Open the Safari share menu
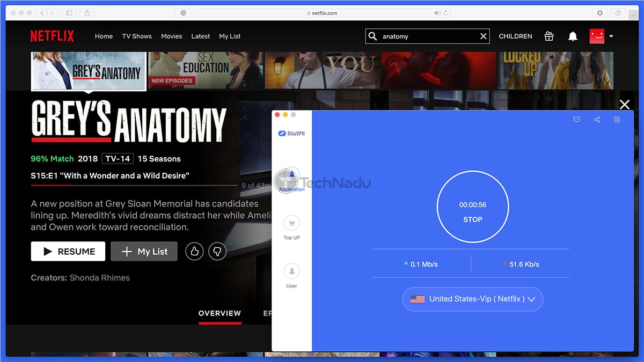 pos(86,12)
